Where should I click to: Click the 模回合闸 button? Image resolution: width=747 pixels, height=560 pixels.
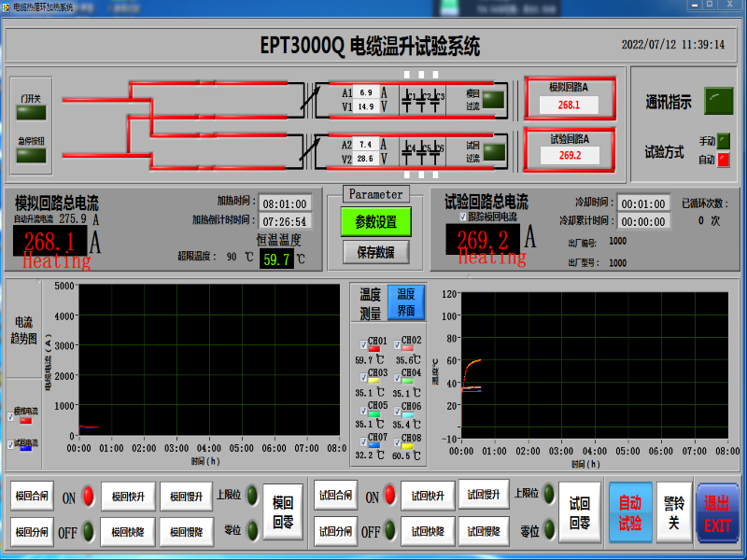[32, 496]
